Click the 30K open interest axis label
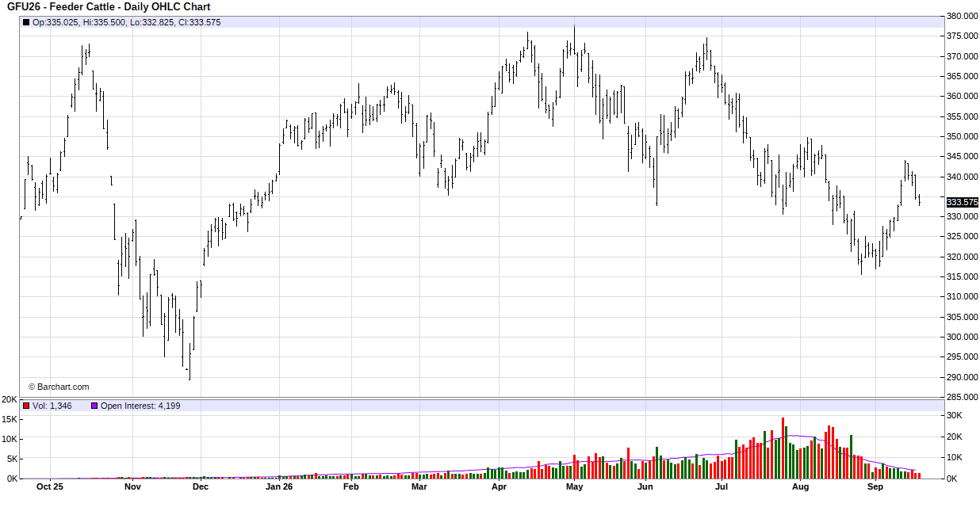The width and height of the screenshot is (980, 511). pyautogui.click(x=955, y=415)
